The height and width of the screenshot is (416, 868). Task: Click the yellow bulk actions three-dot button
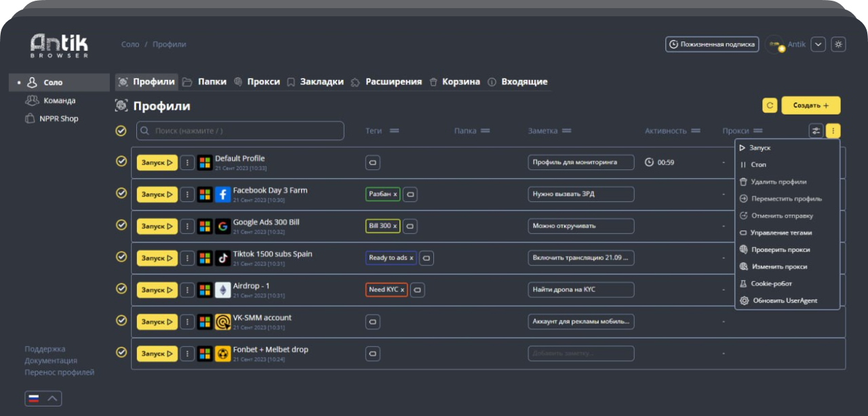833,131
